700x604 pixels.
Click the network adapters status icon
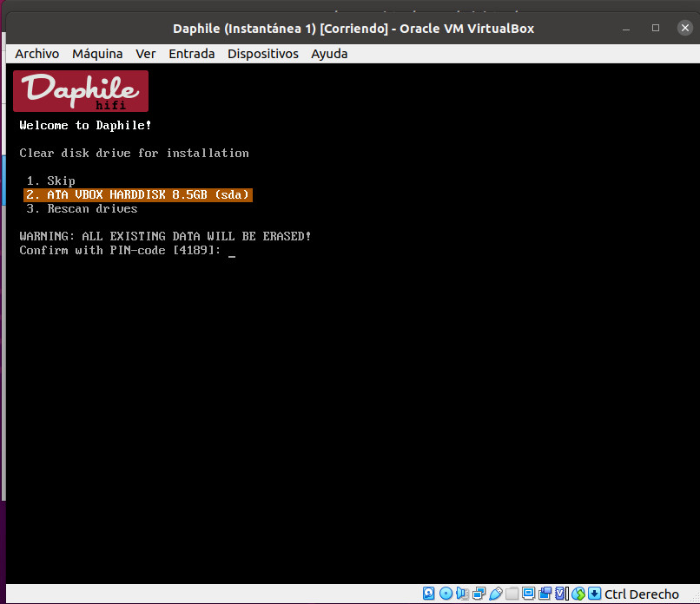[x=479, y=594]
